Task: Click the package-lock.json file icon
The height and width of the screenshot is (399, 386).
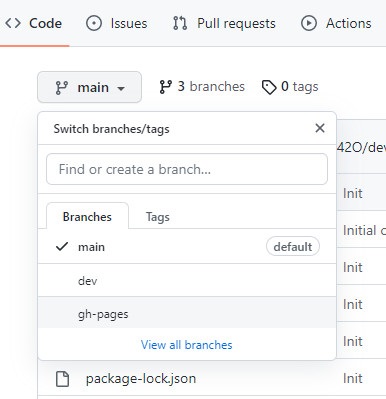Action: [62, 379]
